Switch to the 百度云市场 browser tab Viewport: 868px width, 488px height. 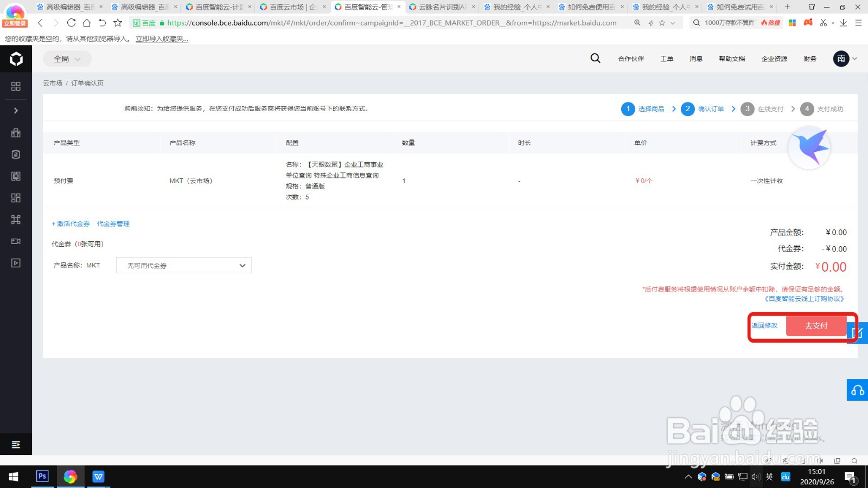coord(288,7)
